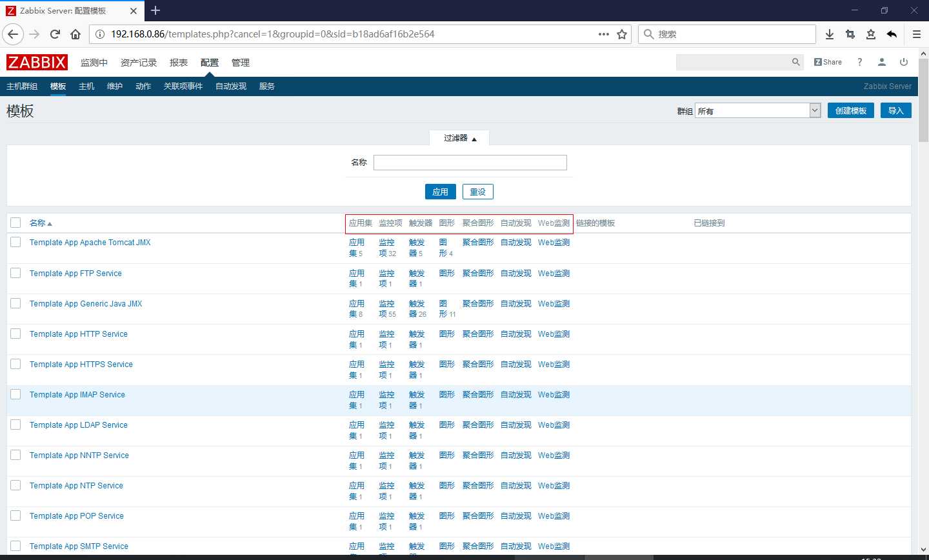Click the browser forward arrow
The height and width of the screenshot is (560, 929).
35,34
